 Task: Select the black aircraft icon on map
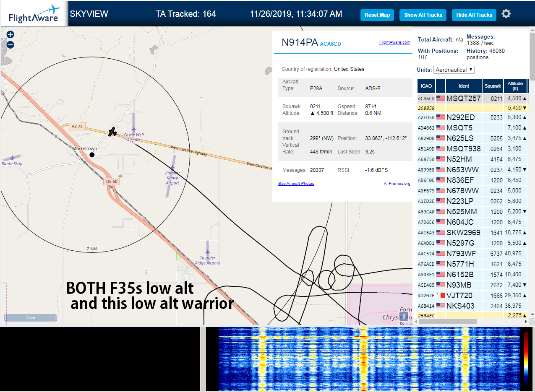[x=112, y=132]
